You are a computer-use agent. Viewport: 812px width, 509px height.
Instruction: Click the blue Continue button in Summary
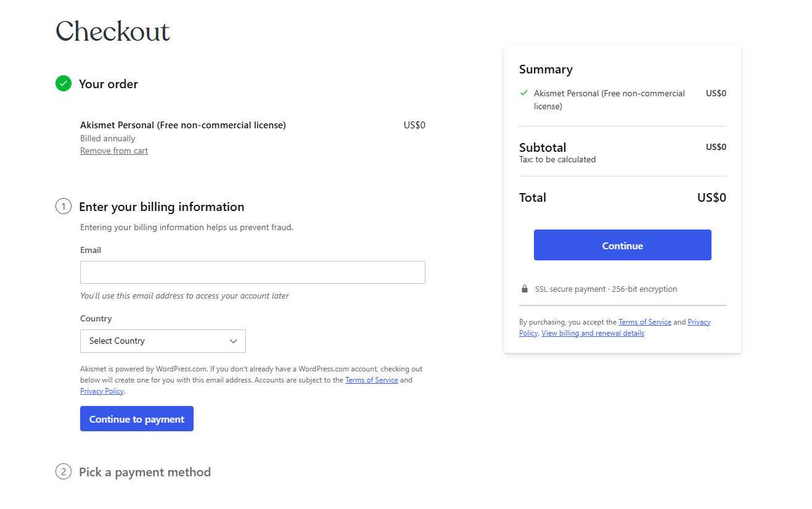click(x=623, y=245)
